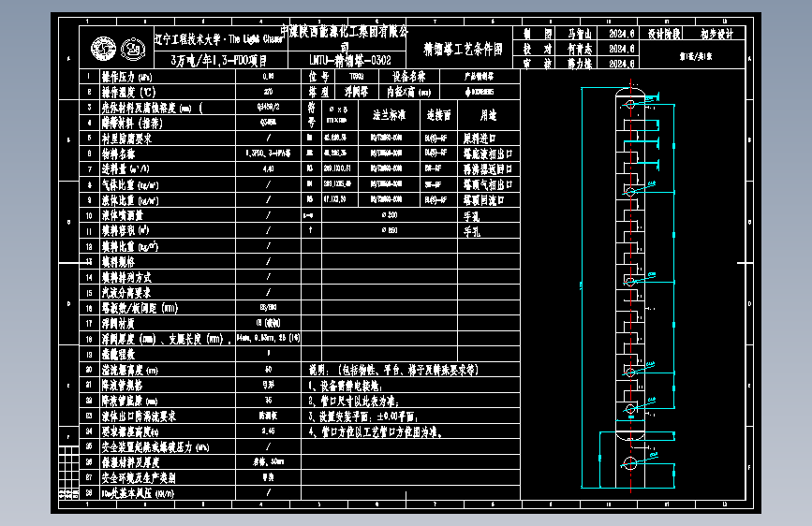812x526 pixels.
Task: Click the '塔型' header cell
Action: point(318,92)
